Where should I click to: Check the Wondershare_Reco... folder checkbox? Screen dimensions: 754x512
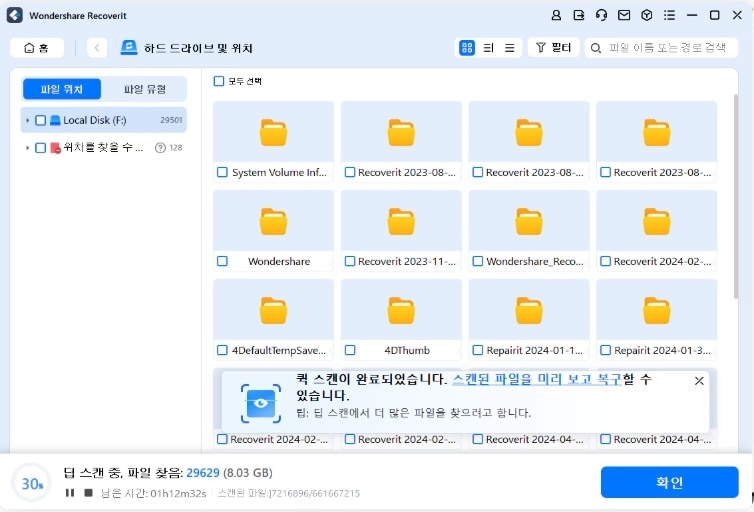(478, 261)
